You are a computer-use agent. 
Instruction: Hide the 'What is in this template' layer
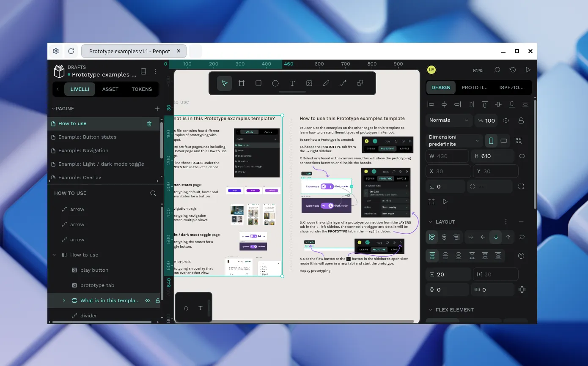pos(148,300)
